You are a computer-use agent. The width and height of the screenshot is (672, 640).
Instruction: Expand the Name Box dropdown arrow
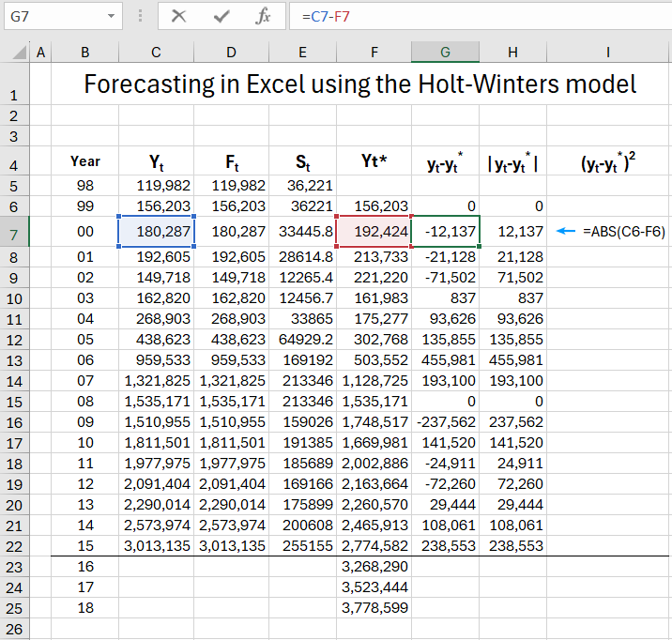coord(111,16)
